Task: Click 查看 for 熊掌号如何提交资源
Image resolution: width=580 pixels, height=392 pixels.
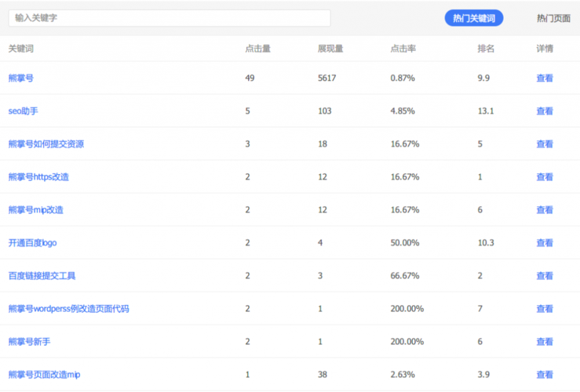Action: (x=545, y=143)
